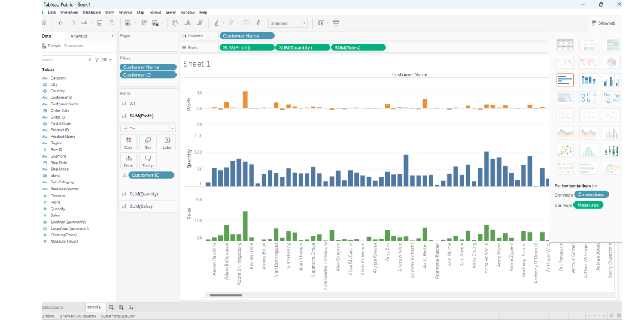The width and height of the screenshot is (644, 320).
Task: Click the presentation mode icon
Action: [x=336, y=23]
